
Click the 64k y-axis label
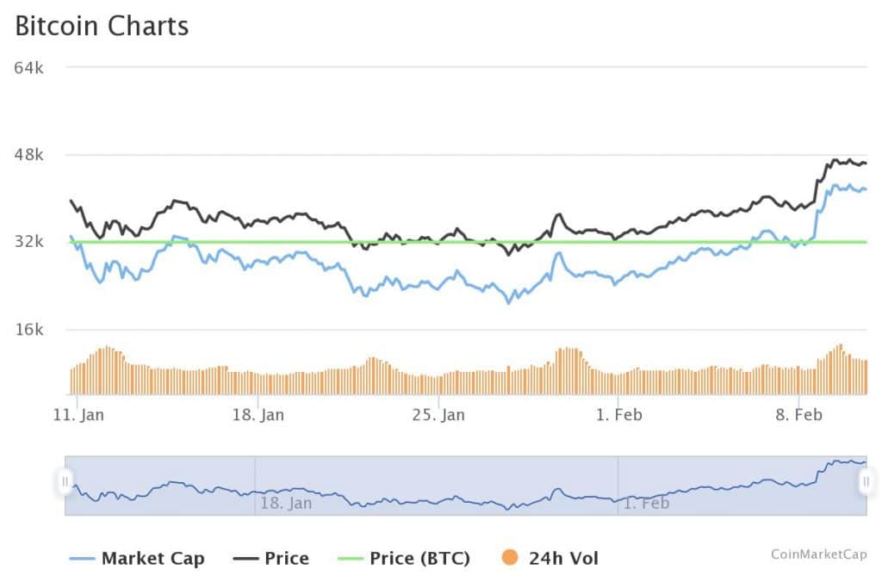(x=28, y=67)
